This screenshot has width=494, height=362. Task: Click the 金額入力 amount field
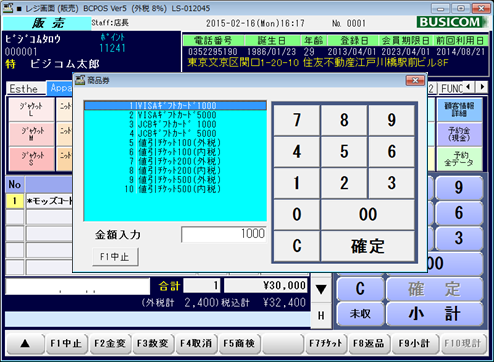coord(224,234)
